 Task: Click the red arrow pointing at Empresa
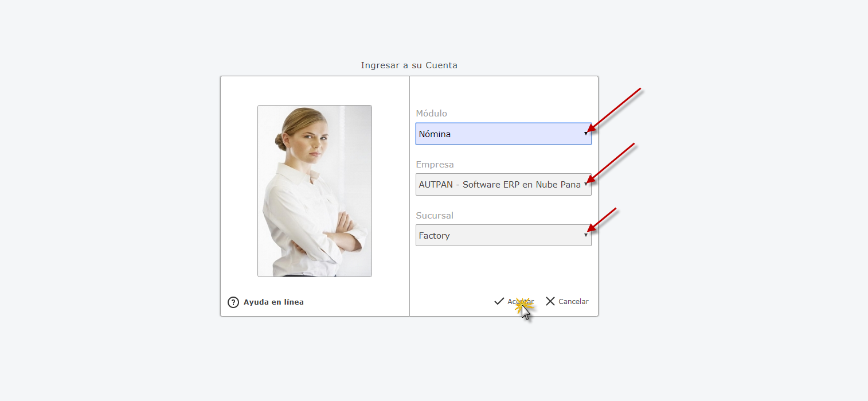pyautogui.click(x=612, y=162)
